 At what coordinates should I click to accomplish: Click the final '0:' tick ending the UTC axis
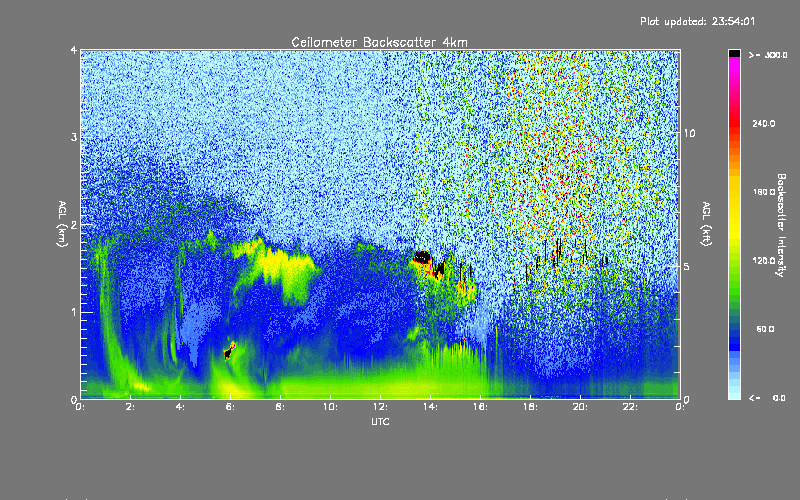(680, 407)
